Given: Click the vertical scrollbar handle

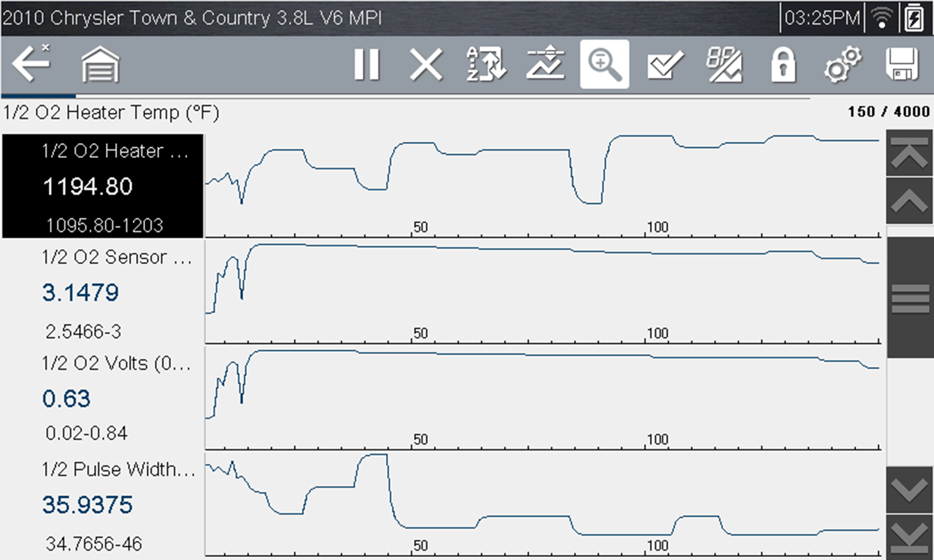Looking at the screenshot, I should pos(909,299).
